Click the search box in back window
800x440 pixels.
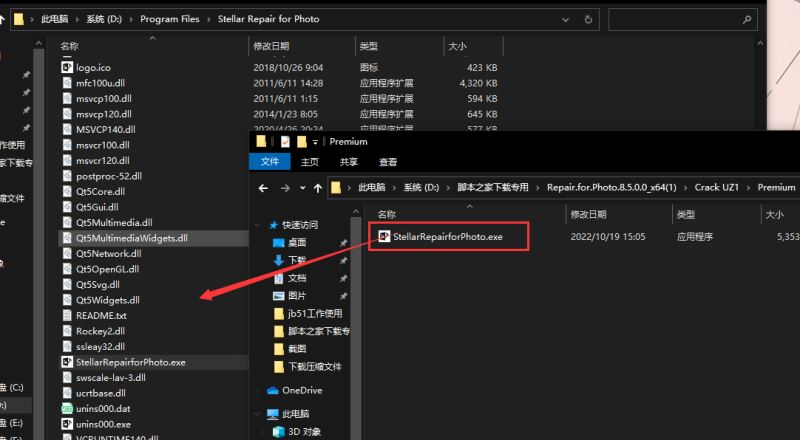click(x=683, y=19)
